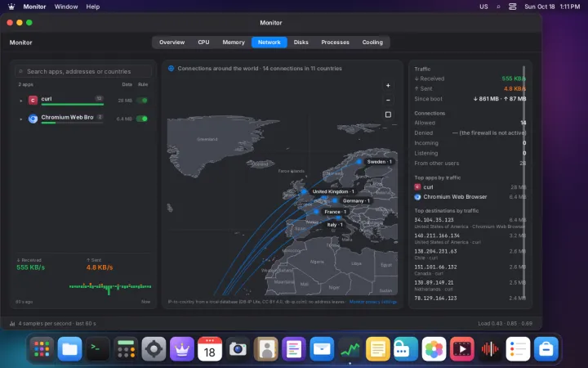Open Spotlight search in the menu bar
This screenshot has width=588, height=368.
pos(498,7)
